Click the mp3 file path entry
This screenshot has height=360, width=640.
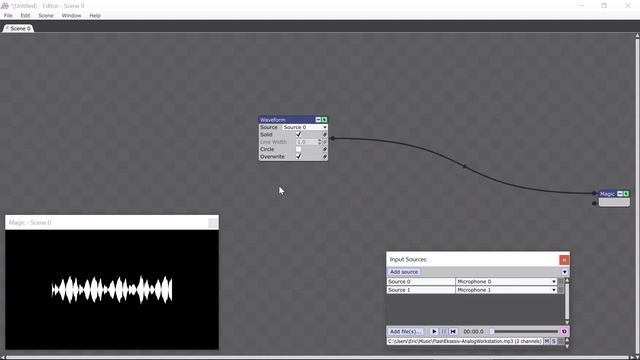coord(465,341)
